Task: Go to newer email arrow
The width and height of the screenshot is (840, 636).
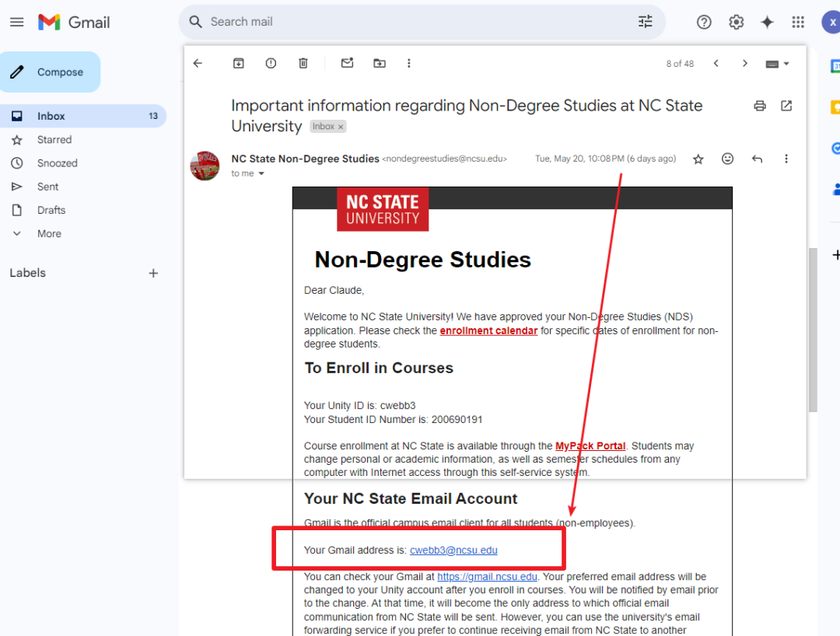Action: (716, 63)
